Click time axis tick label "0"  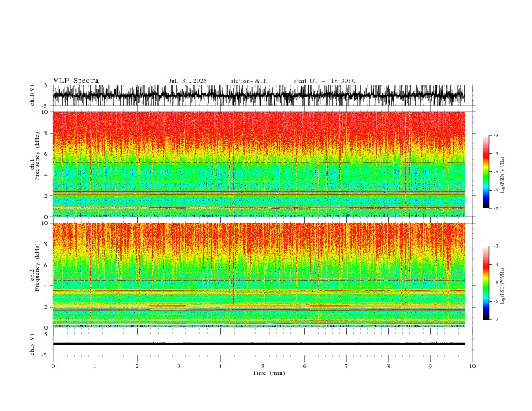point(53,366)
